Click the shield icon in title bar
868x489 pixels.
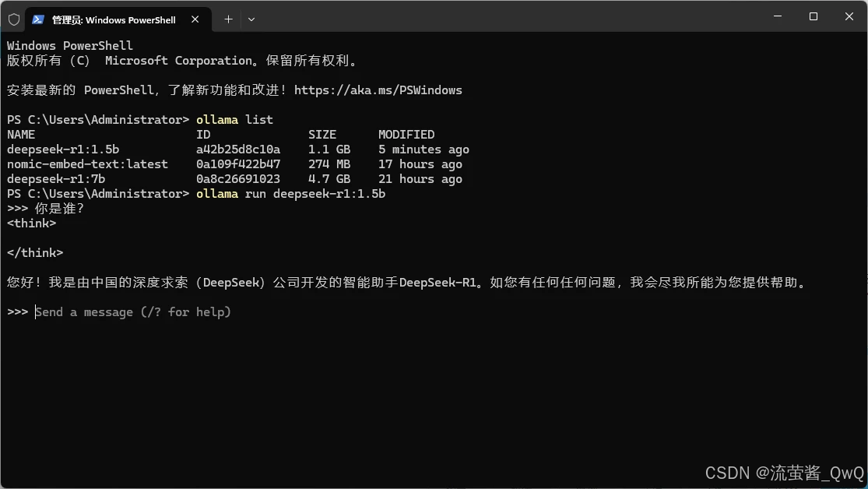pyautogui.click(x=14, y=19)
